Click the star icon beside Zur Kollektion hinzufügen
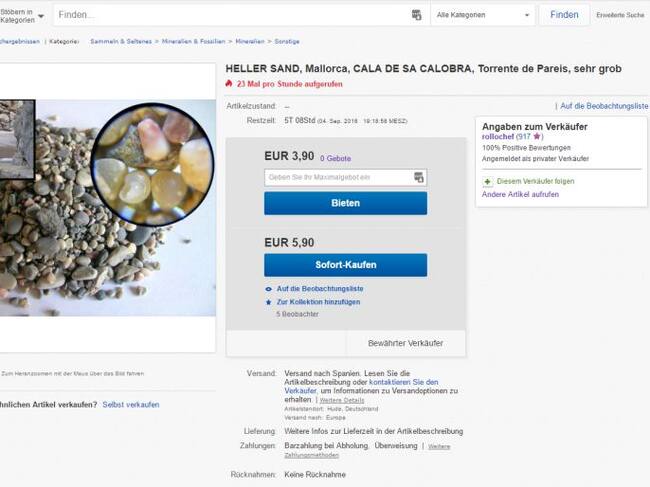The image size is (650, 487). tap(269, 302)
